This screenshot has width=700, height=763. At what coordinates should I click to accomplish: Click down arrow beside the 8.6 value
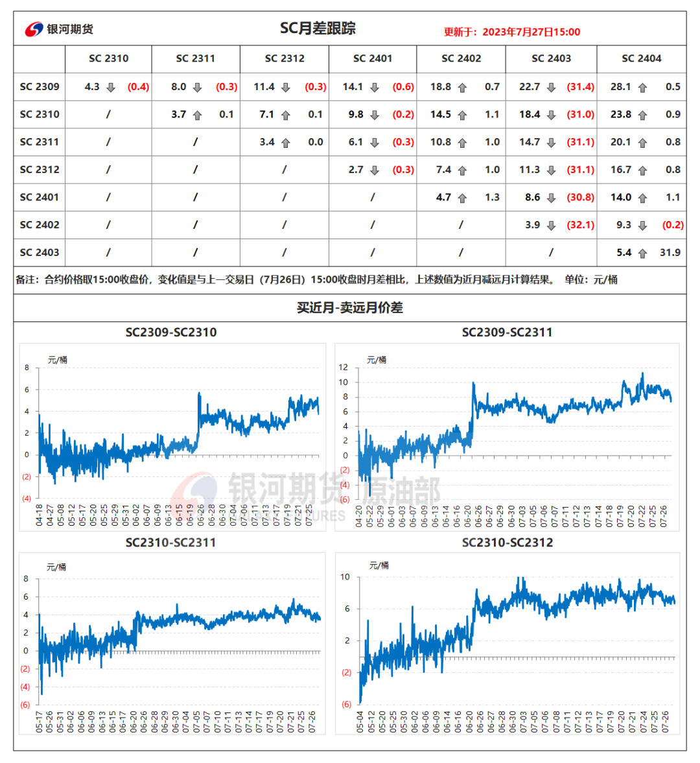[551, 198]
